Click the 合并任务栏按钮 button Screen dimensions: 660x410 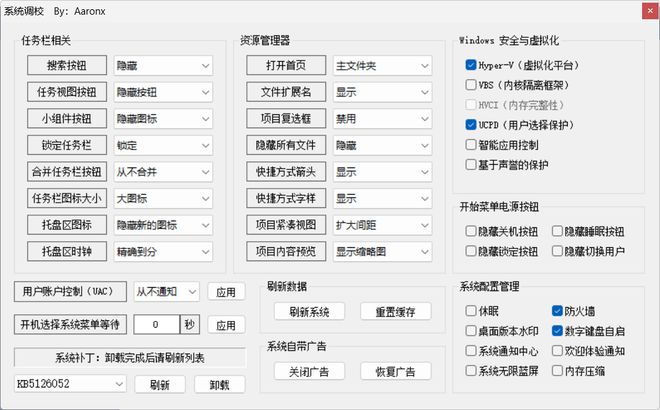[67, 171]
